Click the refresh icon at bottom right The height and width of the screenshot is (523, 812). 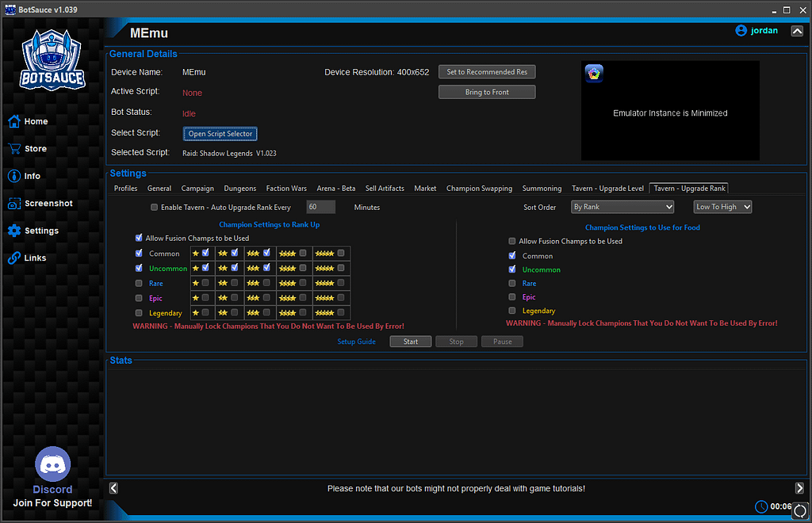pos(799,511)
